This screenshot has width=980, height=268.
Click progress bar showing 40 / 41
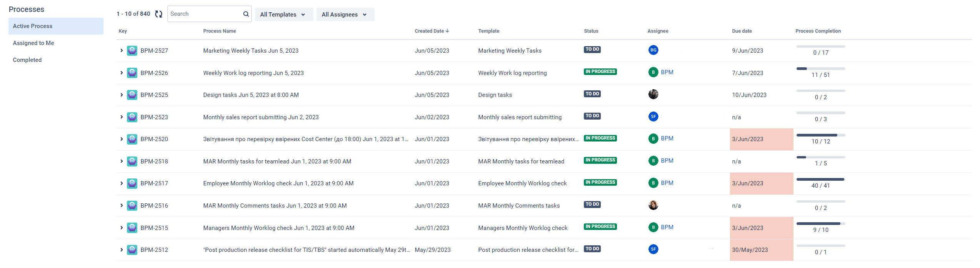[x=821, y=179]
